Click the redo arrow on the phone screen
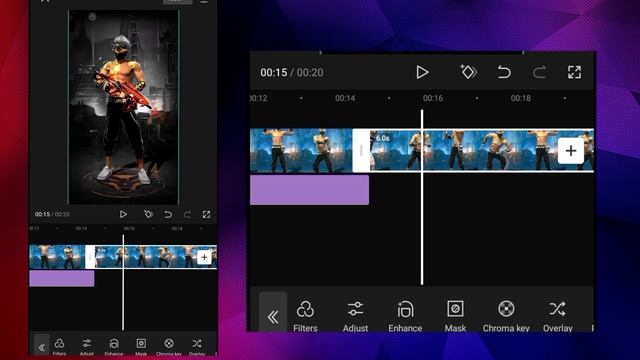 187,214
